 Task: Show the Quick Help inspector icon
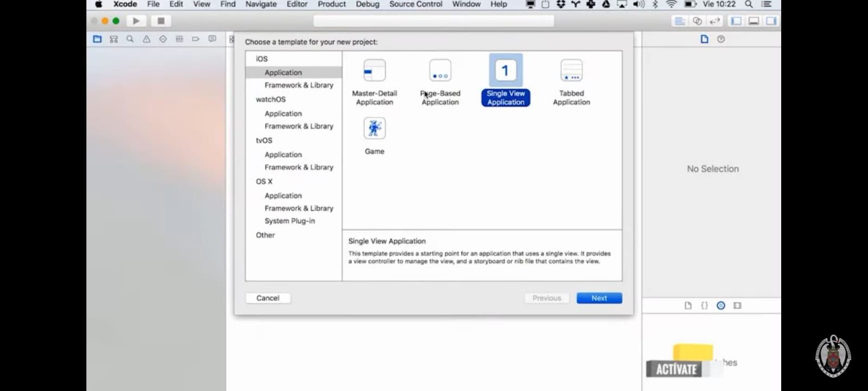(720, 39)
